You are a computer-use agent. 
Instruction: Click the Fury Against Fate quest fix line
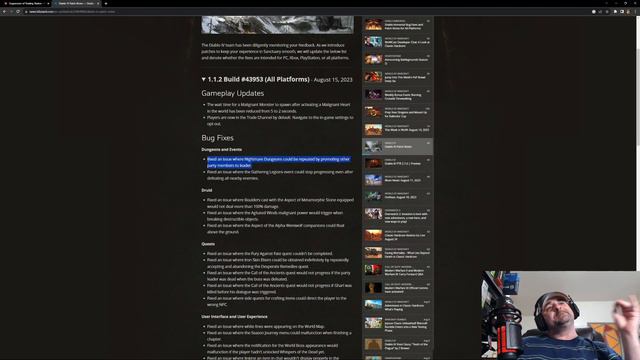[x=270, y=253]
